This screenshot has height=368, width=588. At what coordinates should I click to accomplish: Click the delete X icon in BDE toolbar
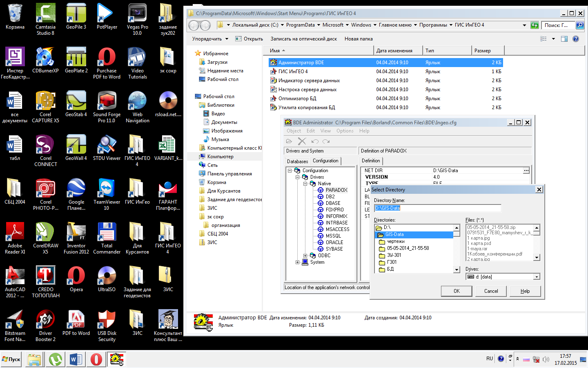(x=302, y=141)
